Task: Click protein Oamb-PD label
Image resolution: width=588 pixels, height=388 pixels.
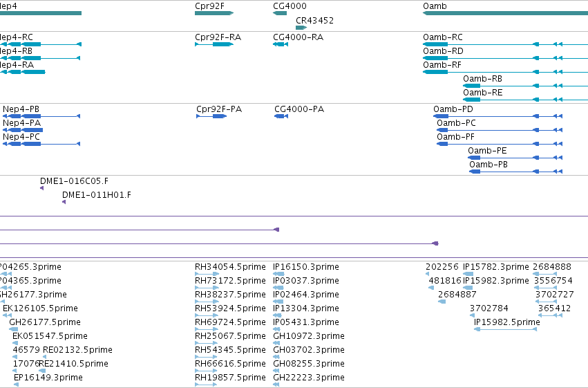Action: 453,109
